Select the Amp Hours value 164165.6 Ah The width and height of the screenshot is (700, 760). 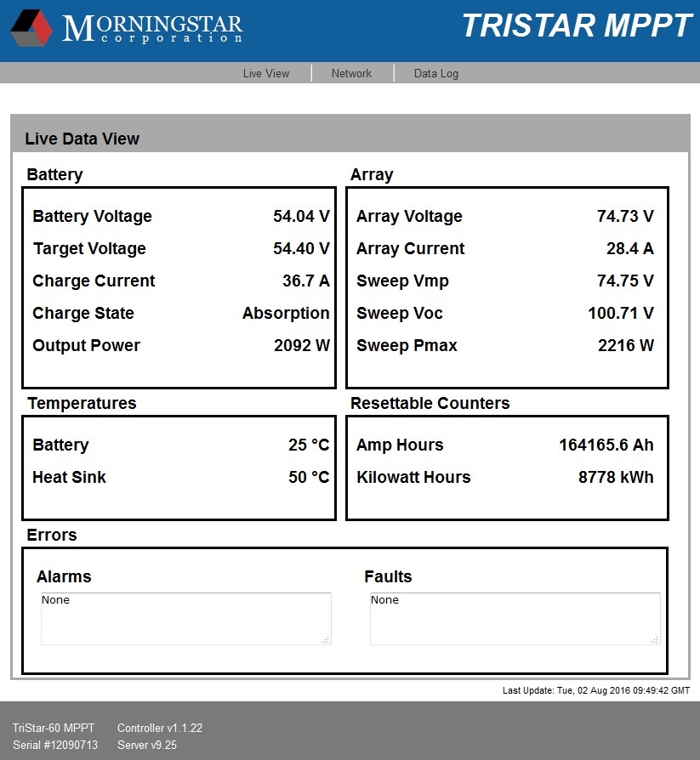606,445
